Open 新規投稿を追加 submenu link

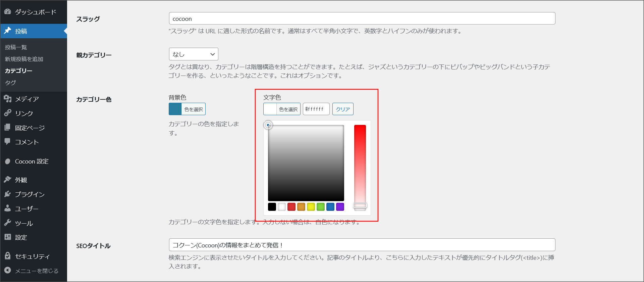[x=24, y=59]
